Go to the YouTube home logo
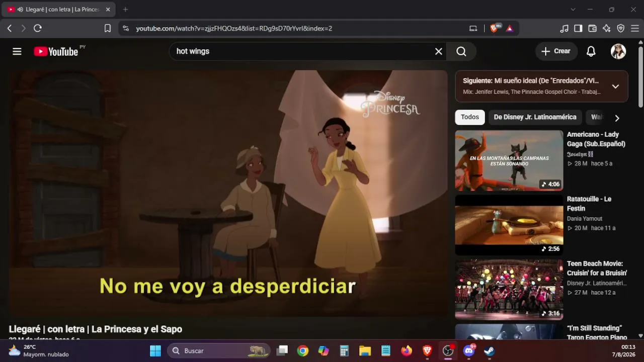This screenshot has height=362, width=644. click(x=56, y=51)
